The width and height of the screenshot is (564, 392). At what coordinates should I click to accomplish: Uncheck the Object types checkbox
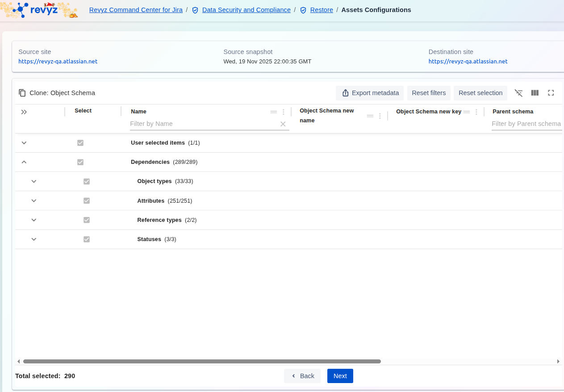pyautogui.click(x=87, y=181)
